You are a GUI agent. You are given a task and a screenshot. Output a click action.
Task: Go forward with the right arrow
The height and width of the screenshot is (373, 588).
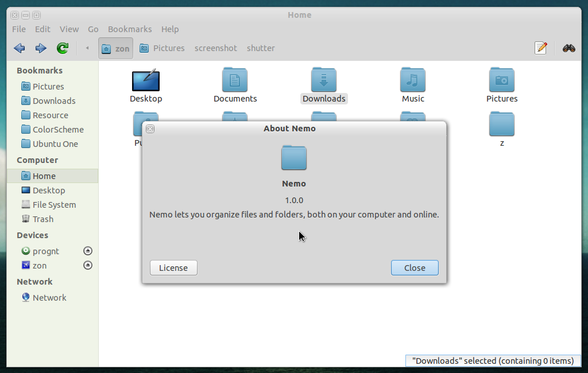click(x=41, y=48)
